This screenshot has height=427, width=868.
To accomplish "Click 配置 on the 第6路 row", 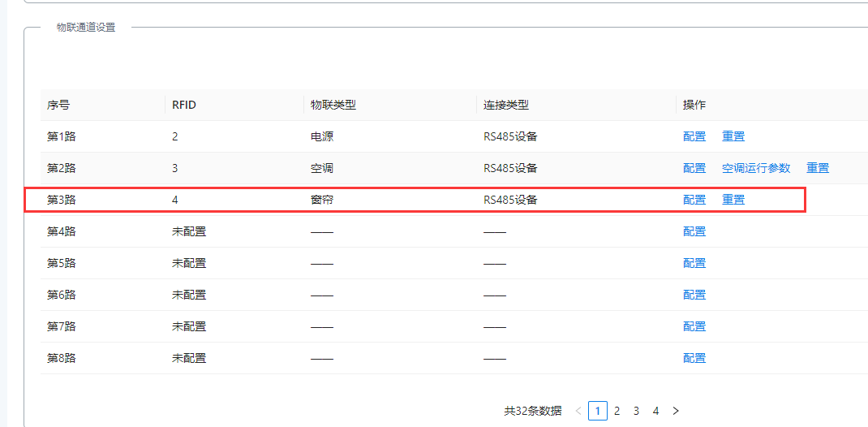I will (694, 295).
